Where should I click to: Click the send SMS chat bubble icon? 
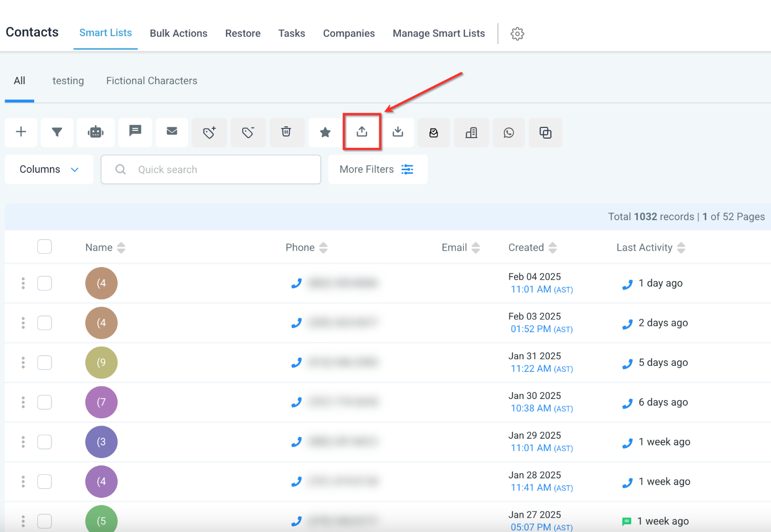pos(135,132)
